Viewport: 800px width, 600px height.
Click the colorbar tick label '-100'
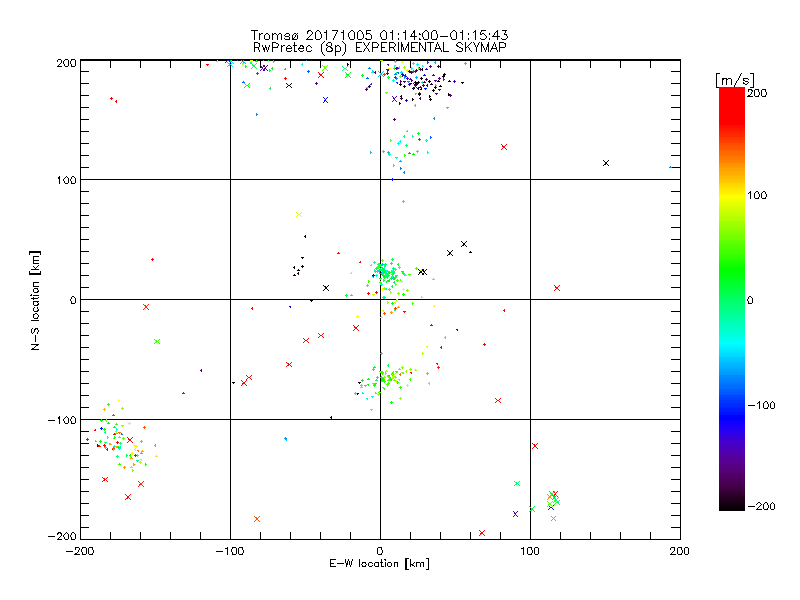pos(761,405)
